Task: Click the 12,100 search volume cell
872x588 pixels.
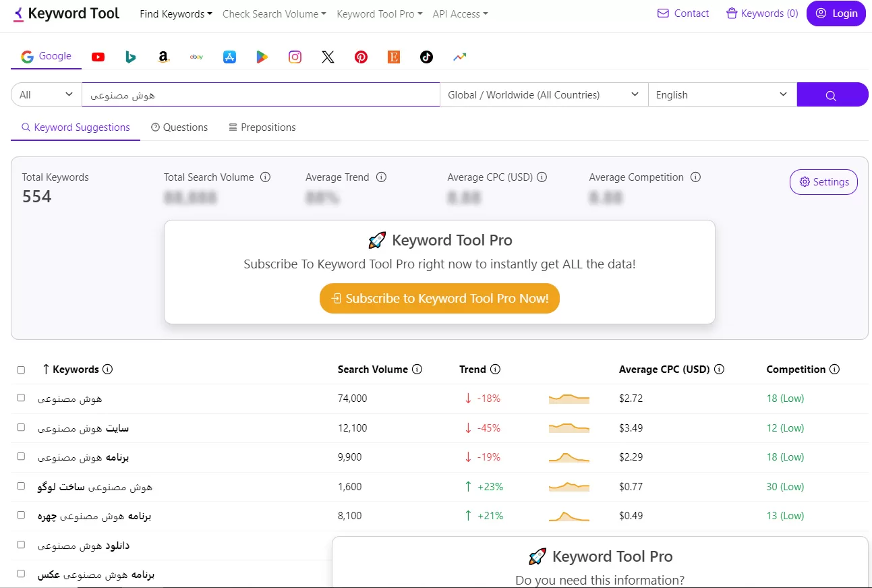Action: [351, 428]
